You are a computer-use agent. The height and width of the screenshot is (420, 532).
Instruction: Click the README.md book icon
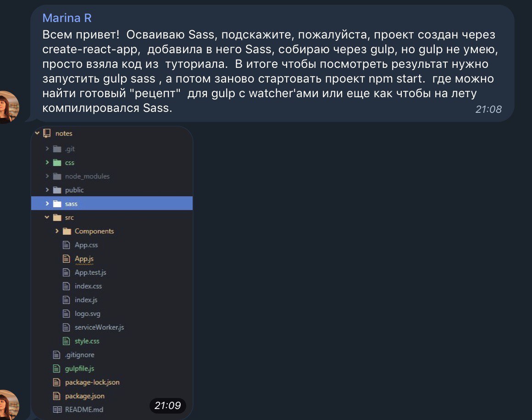click(x=57, y=409)
